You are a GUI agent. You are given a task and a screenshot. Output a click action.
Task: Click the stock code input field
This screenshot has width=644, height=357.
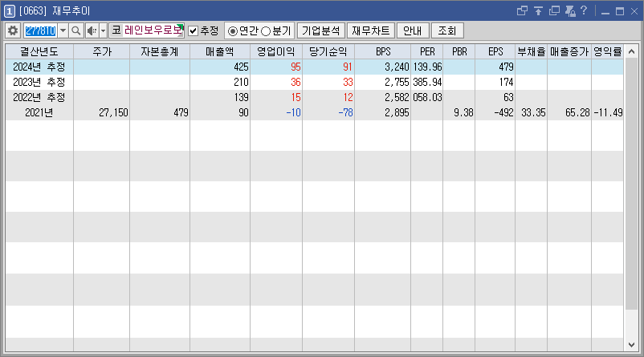coord(40,30)
